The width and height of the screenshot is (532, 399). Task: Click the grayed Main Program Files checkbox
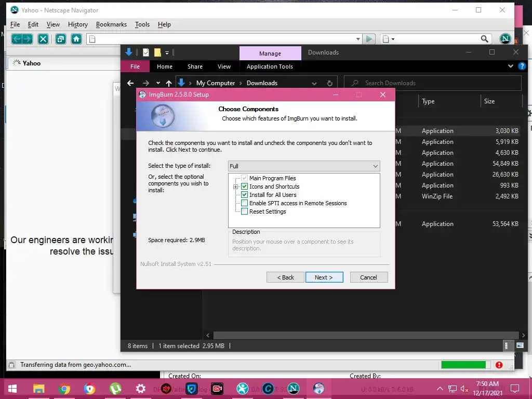click(244, 178)
